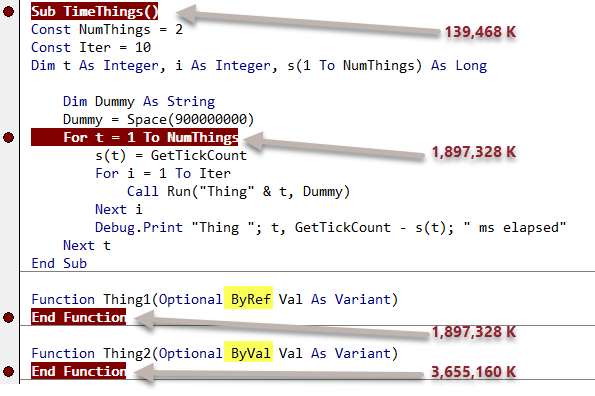Click on Const NumThings = 2 line
This screenshot has width=595, height=396.
click(x=107, y=30)
